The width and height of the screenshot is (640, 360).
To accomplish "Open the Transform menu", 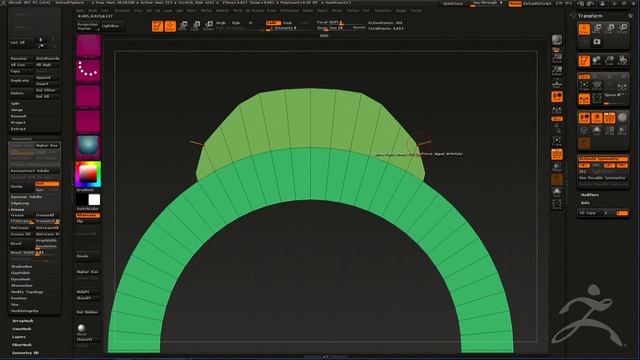I will click(x=382, y=11).
